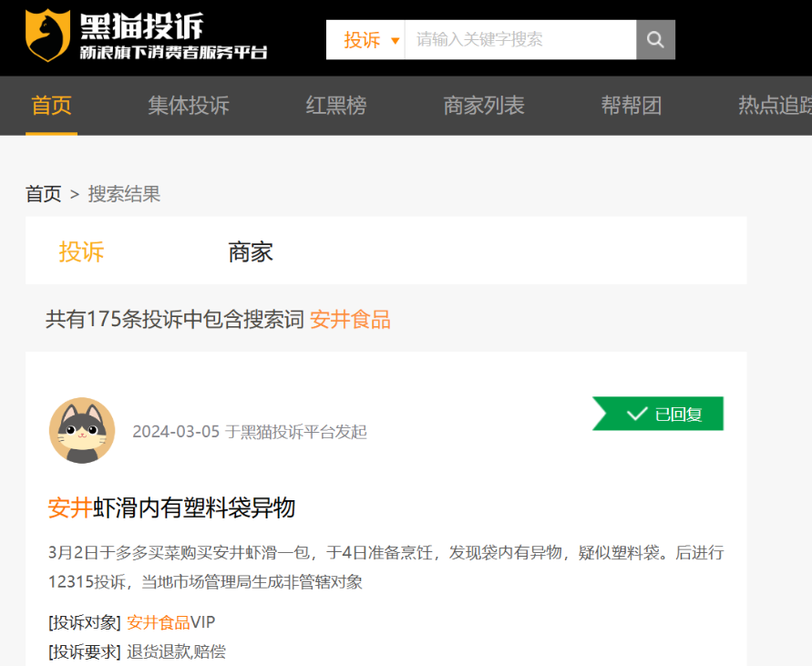Click the date text 2024-03-05 于黑猫投诉平台发起
The width and height of the screenshot is (812, 666).
pos(250,432)
